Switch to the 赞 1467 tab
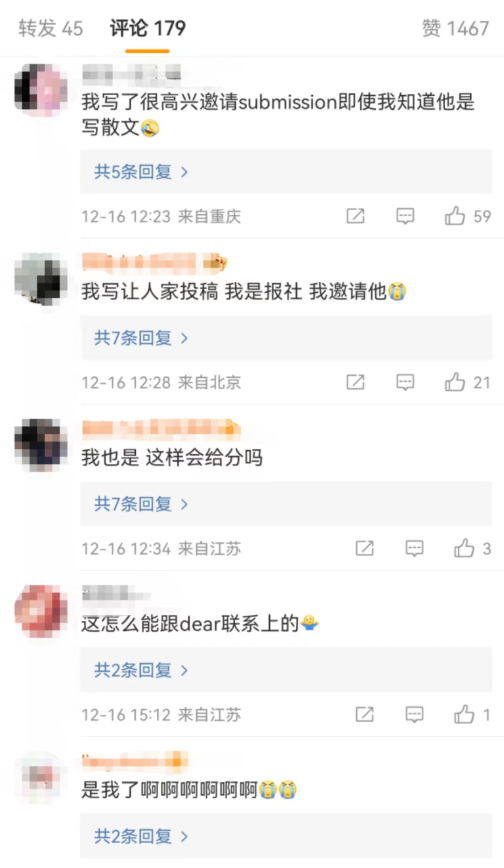This screenshot has height=868, width=504. [455, 28]
